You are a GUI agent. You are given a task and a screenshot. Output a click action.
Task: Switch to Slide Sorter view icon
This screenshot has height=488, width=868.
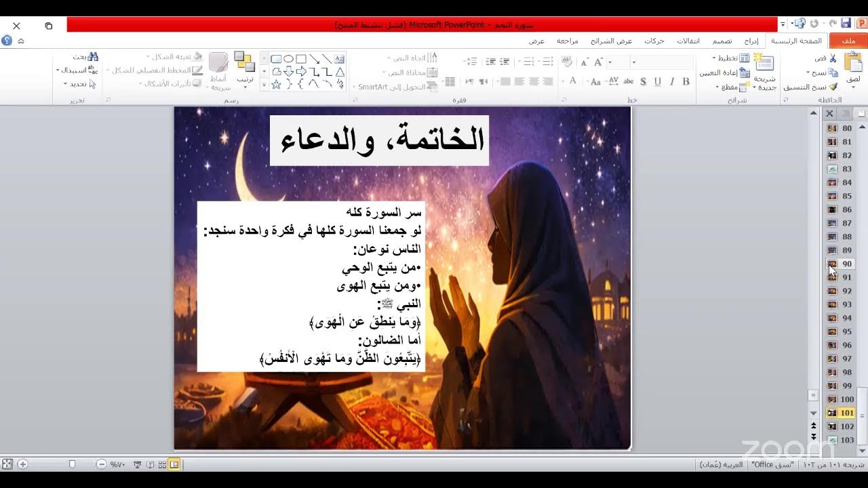click(162, 464)
